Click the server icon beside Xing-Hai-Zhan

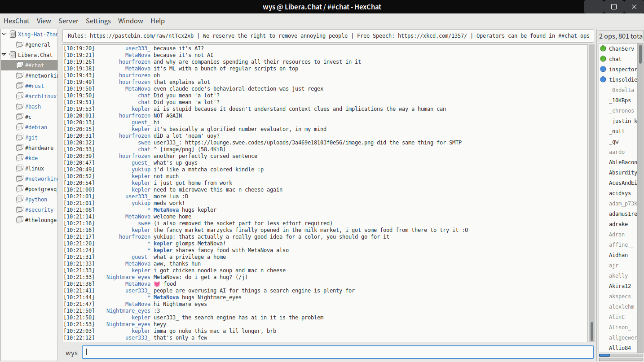13,34
